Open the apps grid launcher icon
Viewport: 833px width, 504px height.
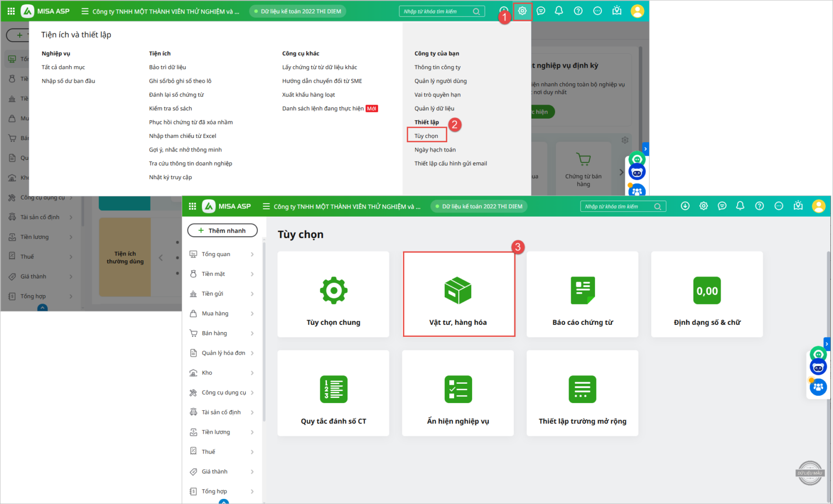[192, 206]
